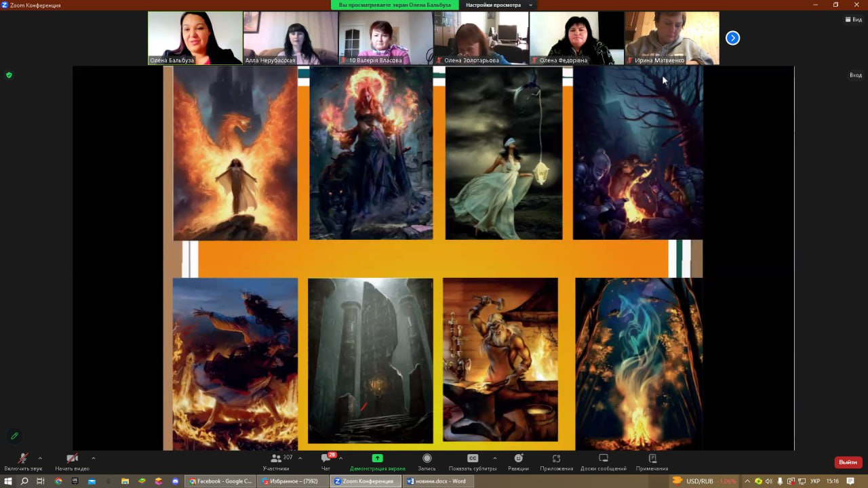Open the Приложения apps panel

tap(556, 462)
